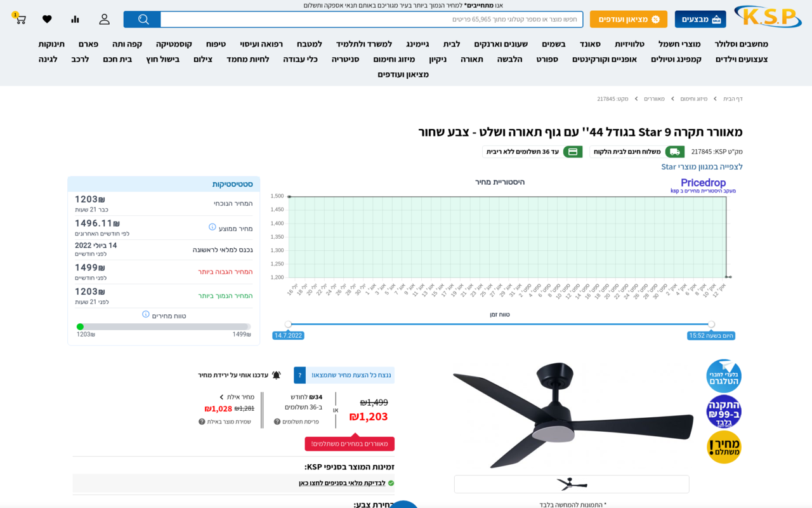Click the המחיר הגבוה ביותר label
Screen dimensions: 812x508
225,272
